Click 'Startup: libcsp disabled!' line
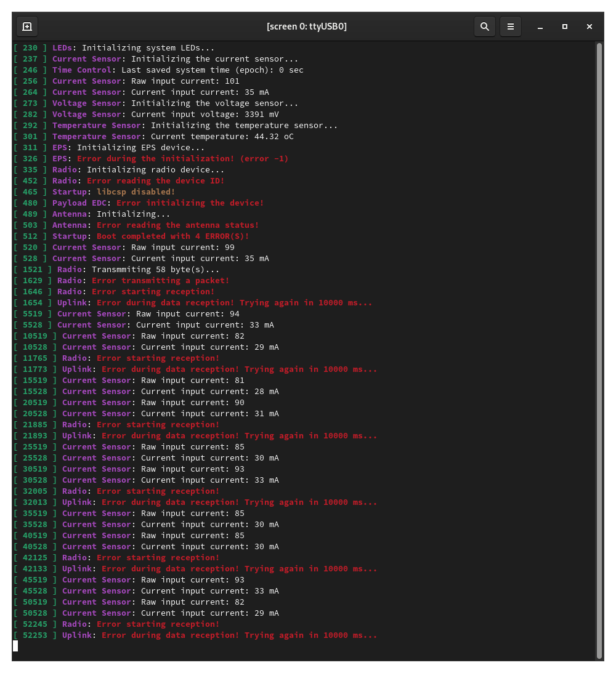 (94, 192)
